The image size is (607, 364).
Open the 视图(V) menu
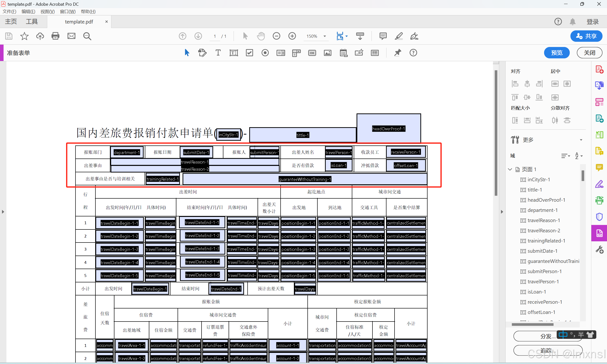click(47, 12)
